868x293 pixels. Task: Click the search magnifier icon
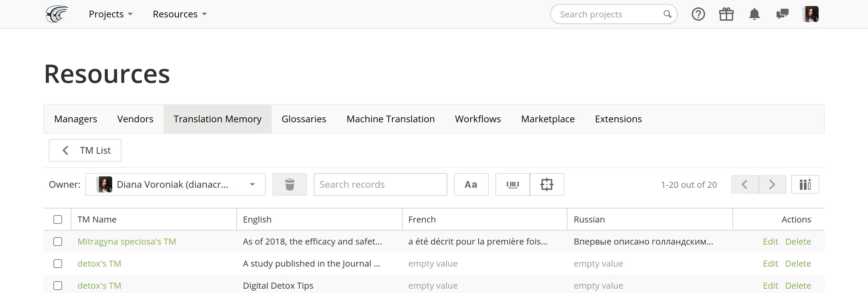point(667,14)
